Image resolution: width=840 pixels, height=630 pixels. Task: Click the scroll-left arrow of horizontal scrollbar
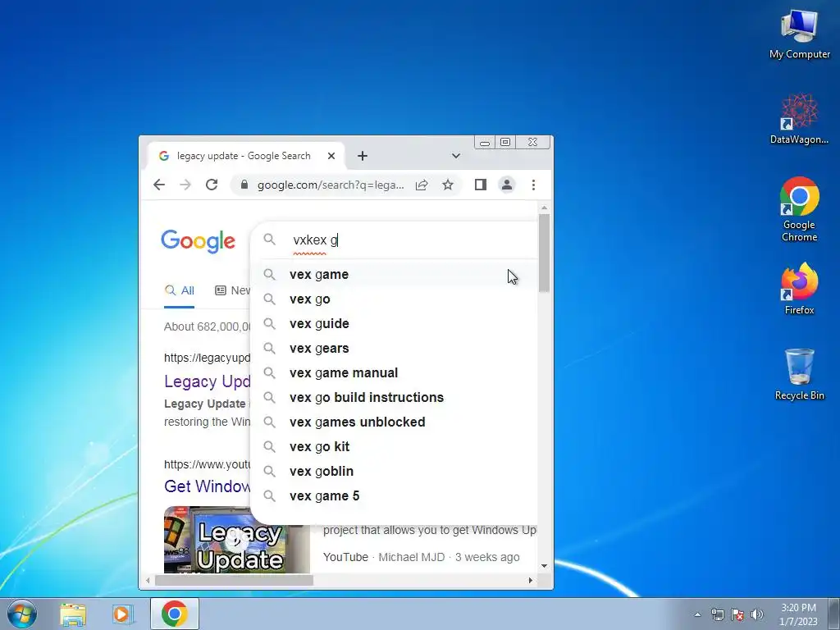click(x=148, y=580)
